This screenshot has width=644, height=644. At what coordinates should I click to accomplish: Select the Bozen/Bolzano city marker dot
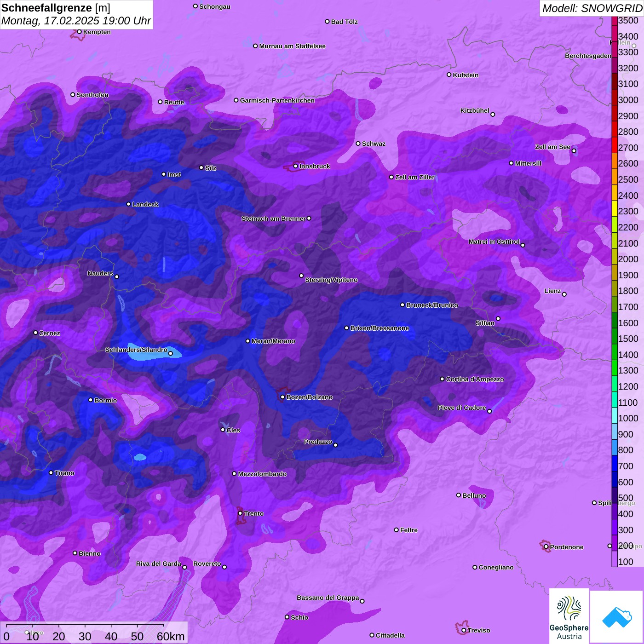point(283,397)
